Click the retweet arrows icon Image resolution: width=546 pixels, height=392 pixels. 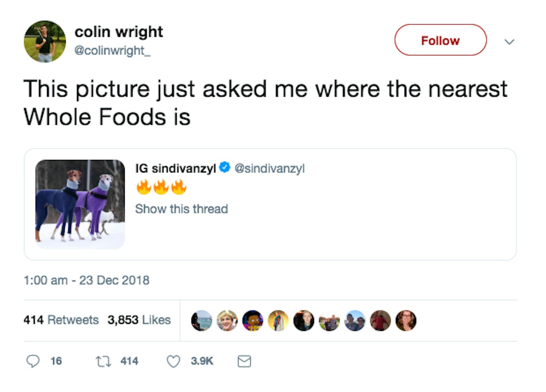click(x=103, y=361)
